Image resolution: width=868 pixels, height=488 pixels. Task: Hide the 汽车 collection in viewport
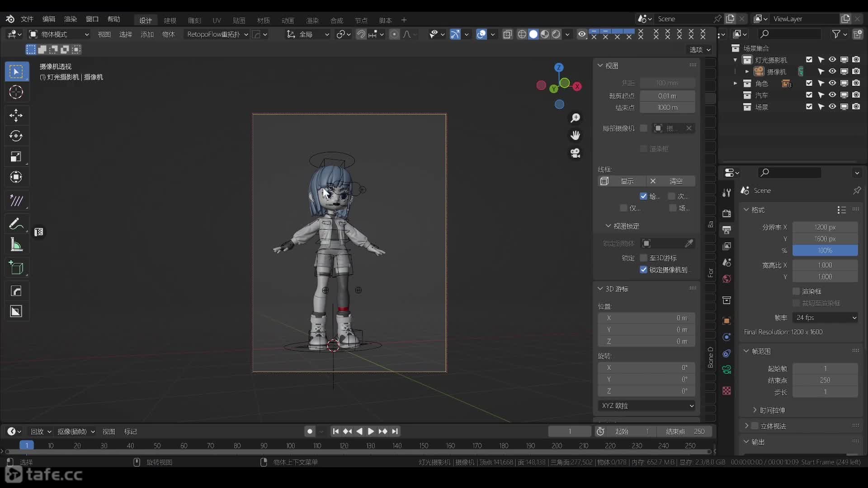832,95
